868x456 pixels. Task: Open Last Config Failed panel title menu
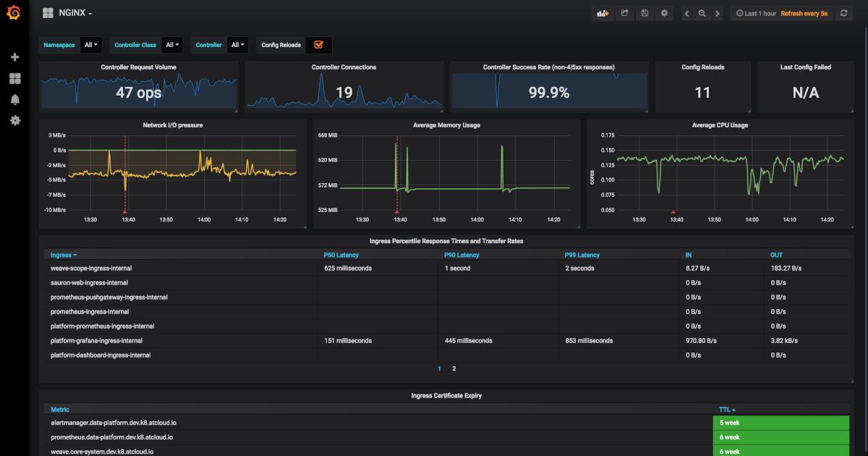(805, 67)
